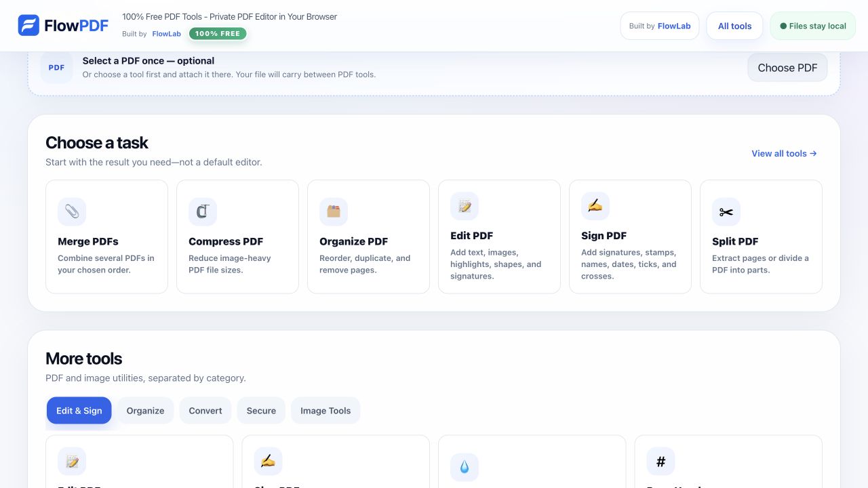Follow the View all tools link
The image size is (868, 488).
[784, 154]
